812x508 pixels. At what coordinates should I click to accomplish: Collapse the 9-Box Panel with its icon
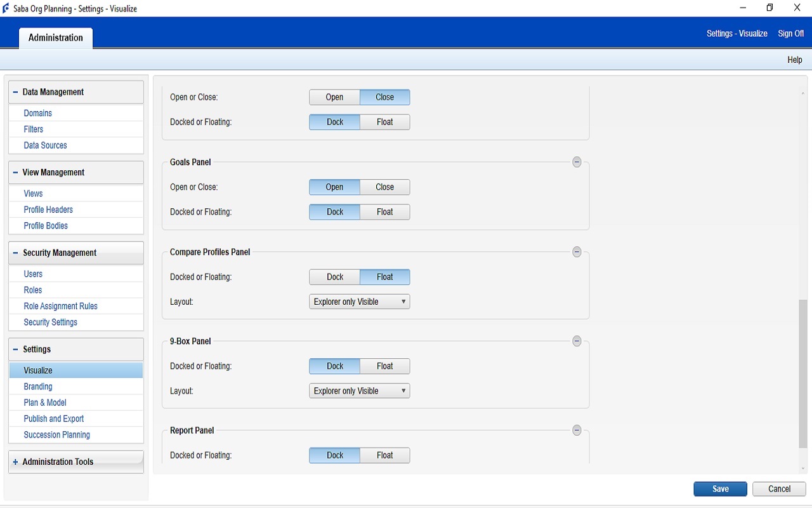click(x=577, y=341)
